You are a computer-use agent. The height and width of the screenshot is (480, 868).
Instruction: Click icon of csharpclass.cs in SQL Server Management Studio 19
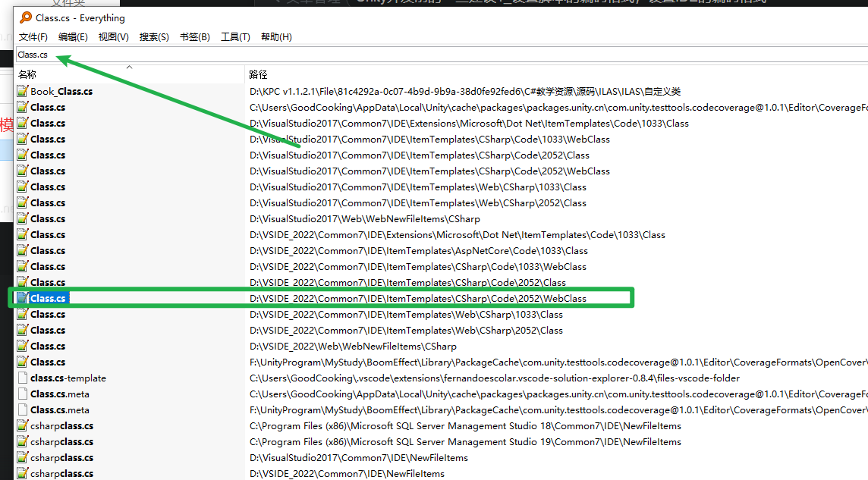click(x=23, y=442)
